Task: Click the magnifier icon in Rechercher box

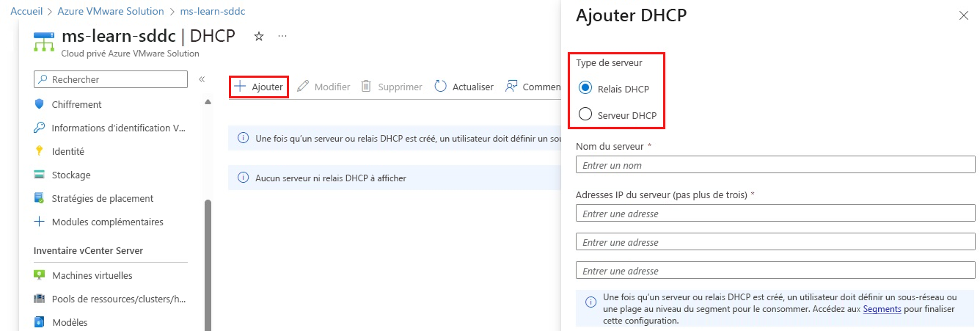Action: [43, 79]
